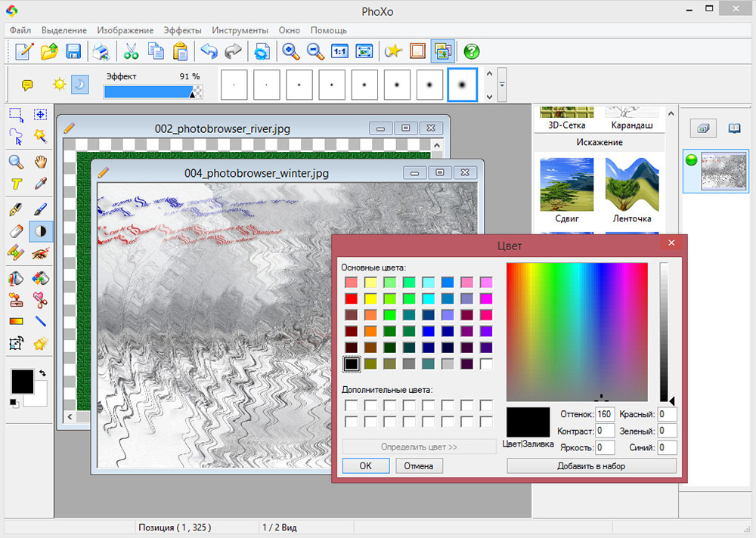The image size is (756, 538).
Task: Click the actual size 1:1 icon
Action: point(339,51)
